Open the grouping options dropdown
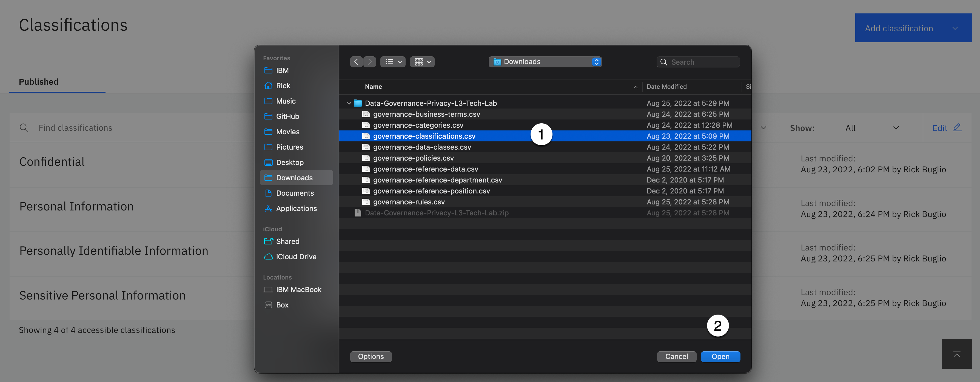 pos(422,62)
